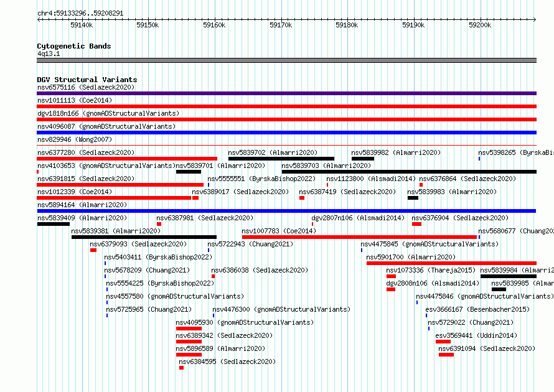
Task: Select nsv4475846 gnomADStructuralVariants label
Action: [485, 296]
